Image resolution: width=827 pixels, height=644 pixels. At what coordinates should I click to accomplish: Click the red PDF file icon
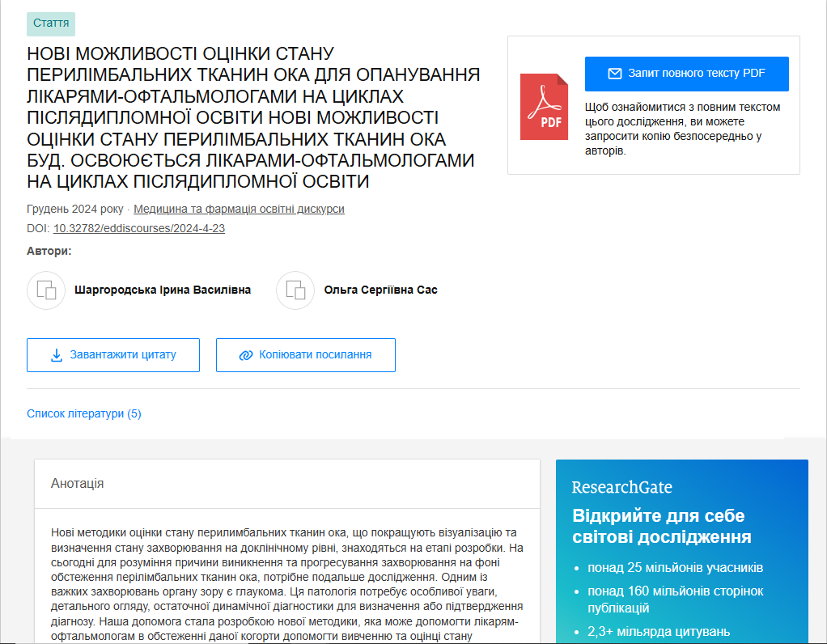point(544,106)
